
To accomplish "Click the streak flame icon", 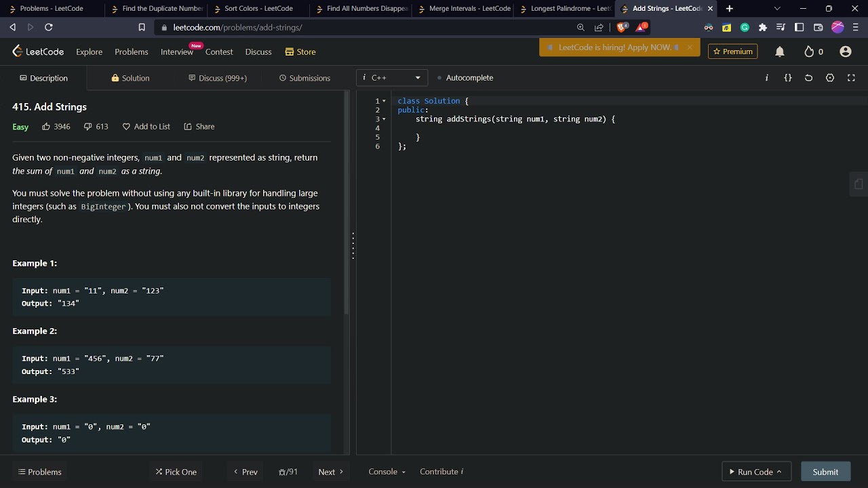I will point(809,52).
